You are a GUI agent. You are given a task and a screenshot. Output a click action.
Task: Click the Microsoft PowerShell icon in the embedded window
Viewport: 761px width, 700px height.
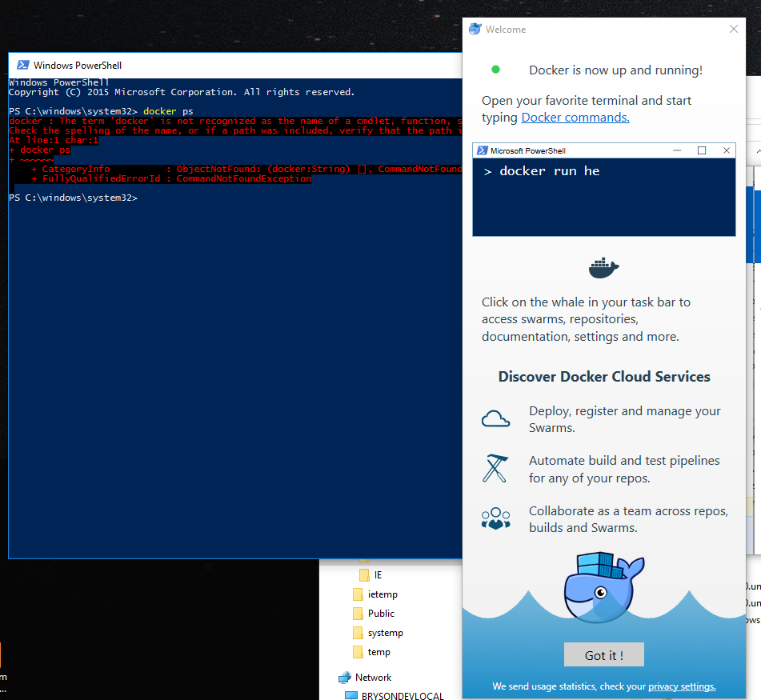482,150
